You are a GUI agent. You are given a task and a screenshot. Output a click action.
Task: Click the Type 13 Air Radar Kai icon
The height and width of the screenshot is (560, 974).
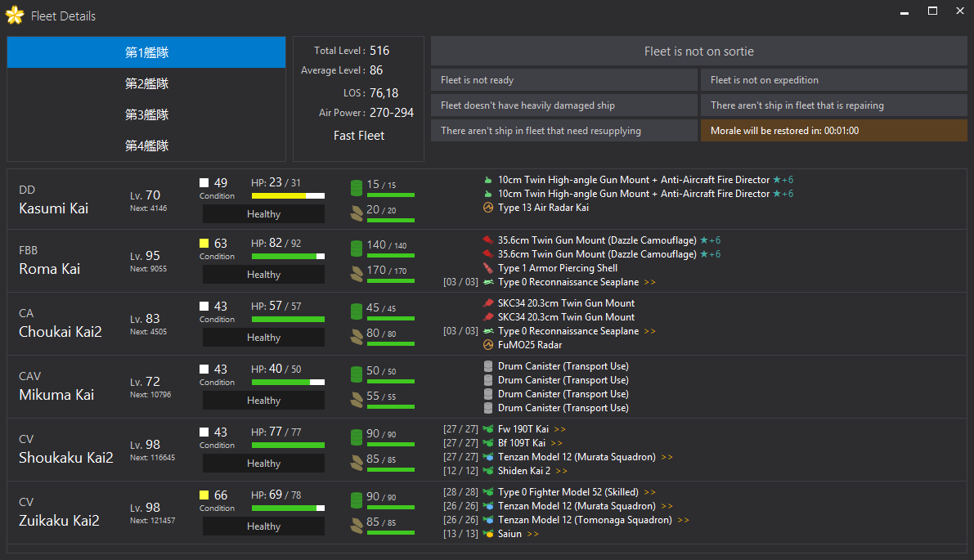pyautogui.click(x=488, y=208)
